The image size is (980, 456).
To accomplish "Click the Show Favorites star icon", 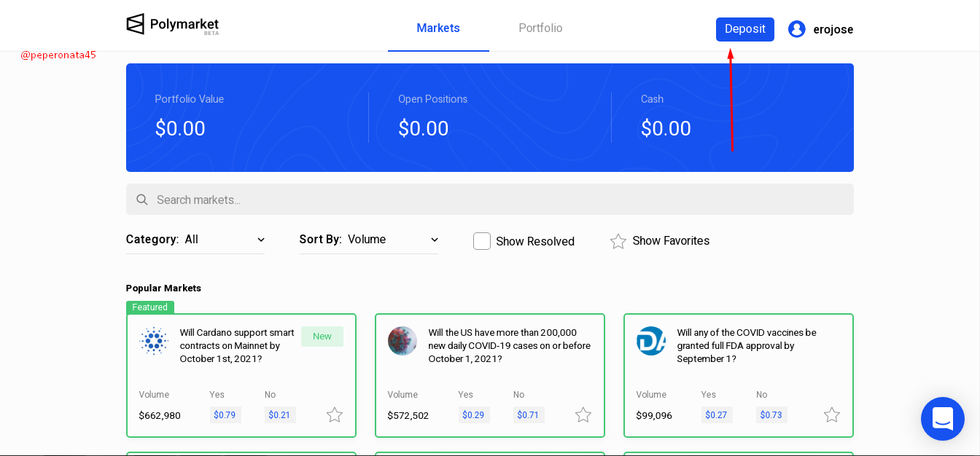I will (x=618, y=241).
